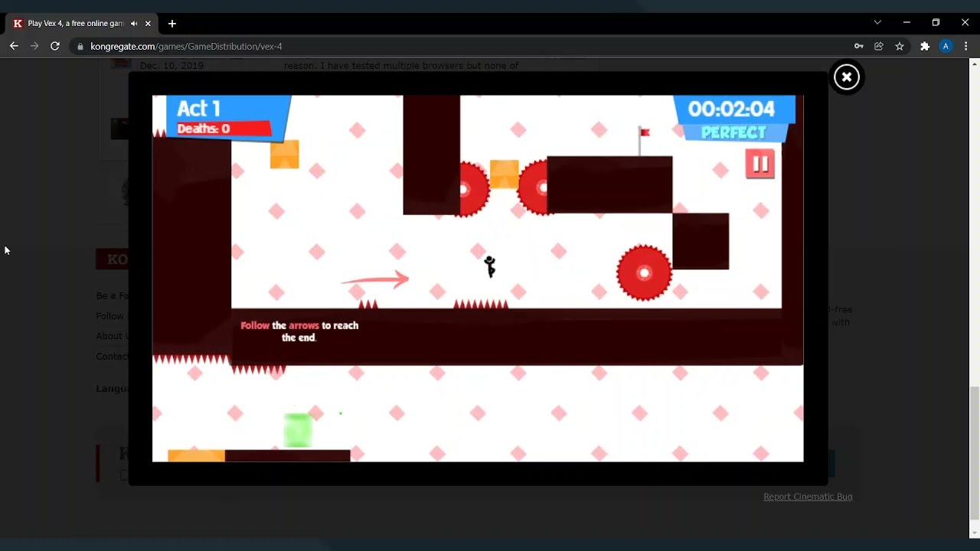Open the saved passwords key icon
Viewport: 980px width, 551px height.
859,47
